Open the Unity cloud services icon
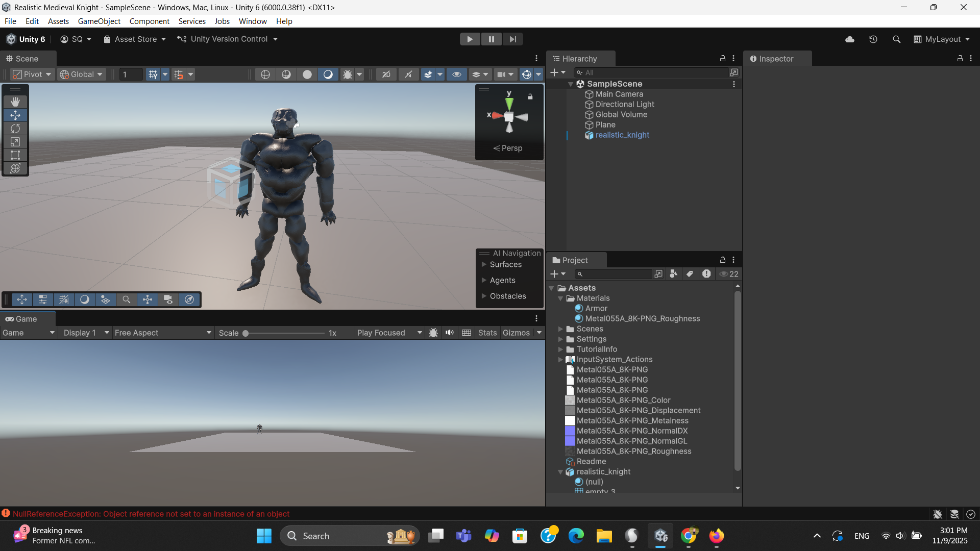Viewport: 980px width, 551px height. pos(850,39)
